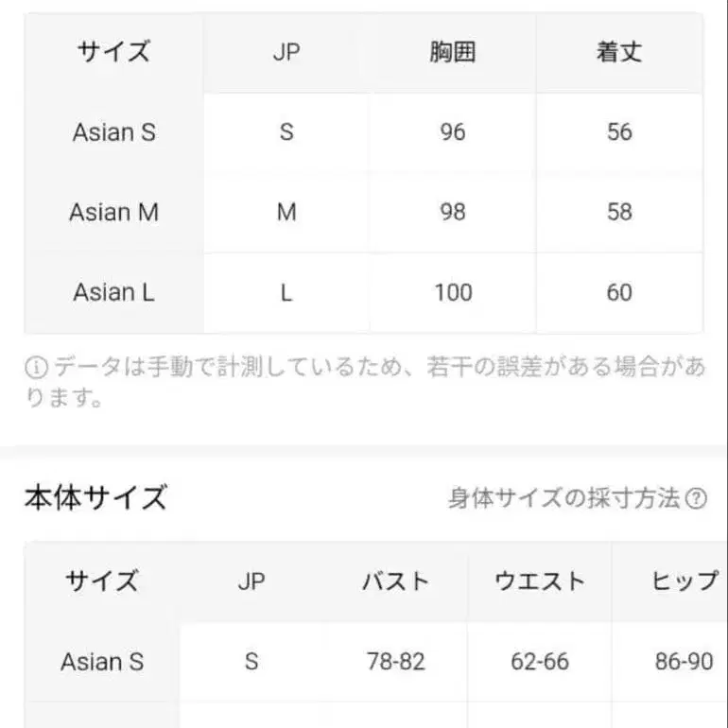Click Asian S in body size table
728x728 pixels.
[102, 661]
